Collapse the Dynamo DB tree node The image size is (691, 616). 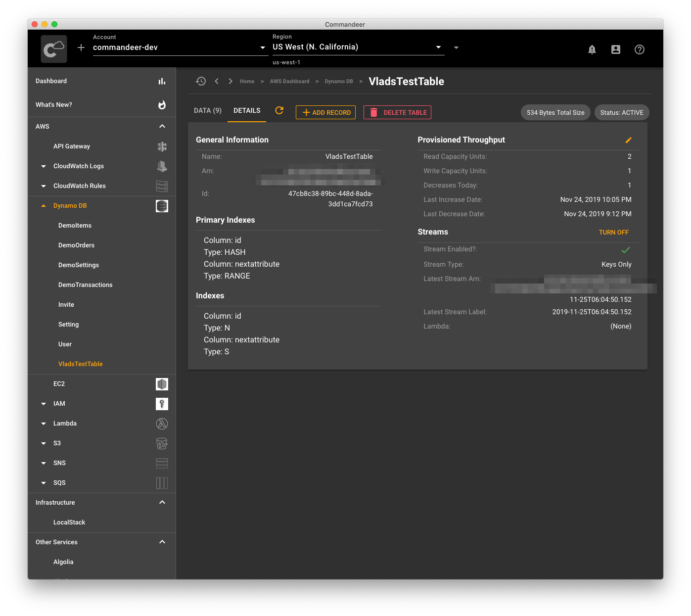(x=44, y=206)
